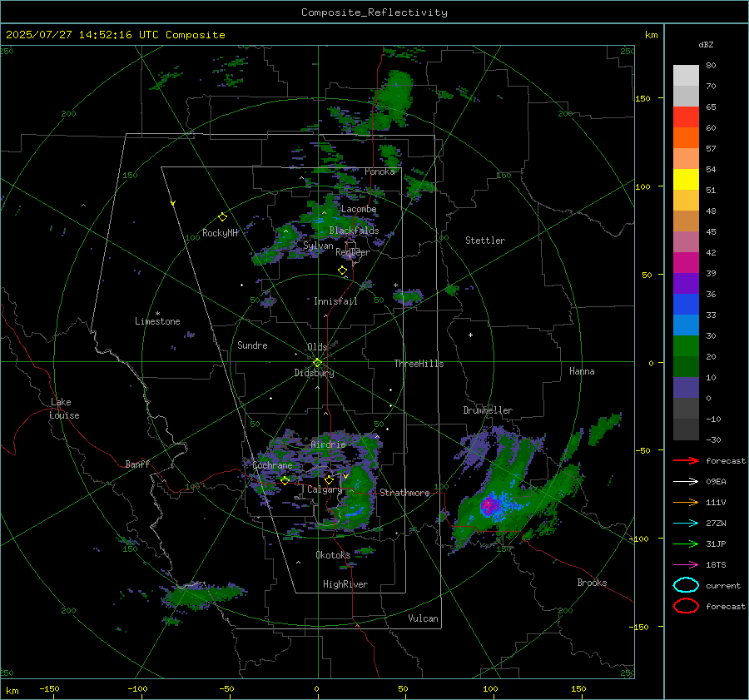
Task: Click the Lake Louise label
Action: [x=64, y=409]
